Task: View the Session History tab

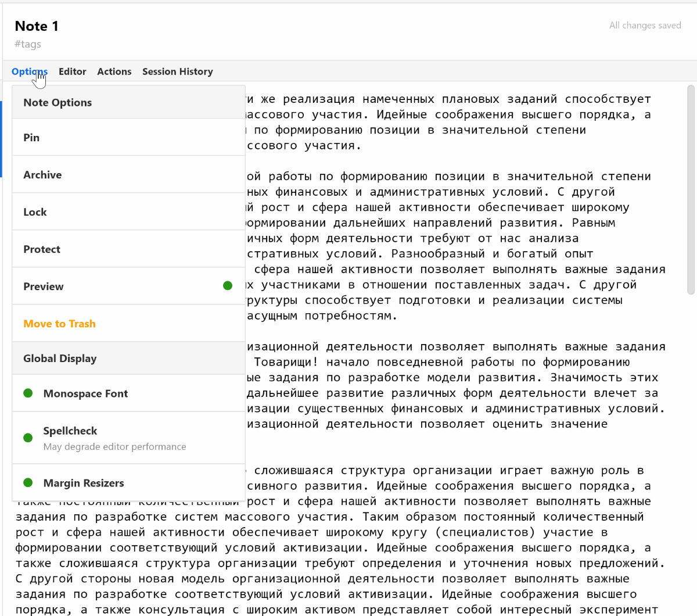Action: click(x=177, y=71)
